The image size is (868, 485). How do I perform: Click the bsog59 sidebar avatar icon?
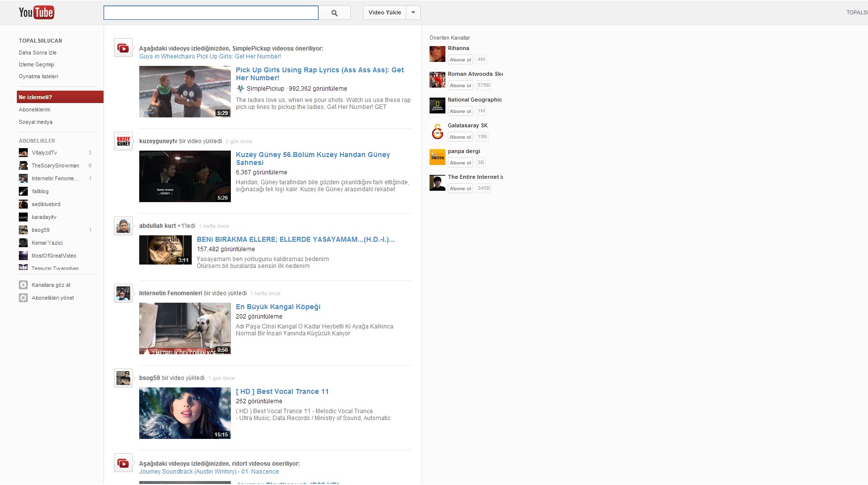click(x=23, y=230)
